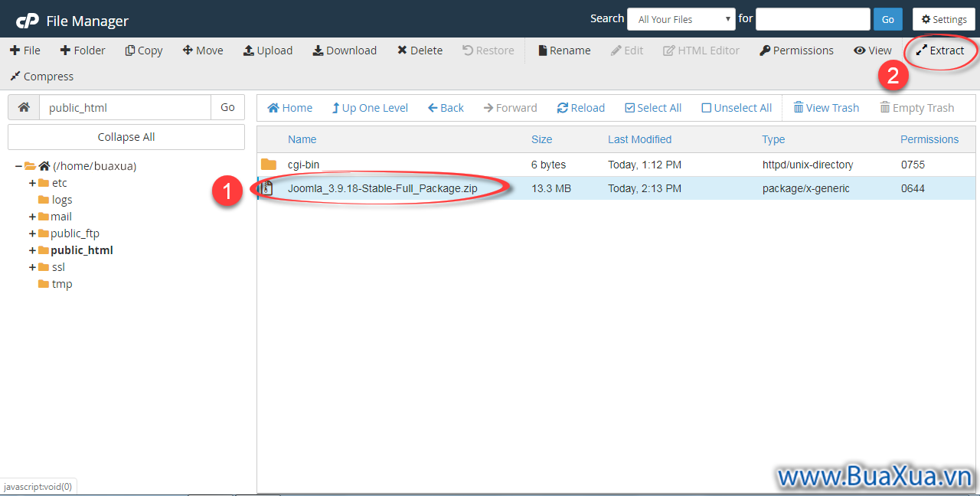Sort files by Name column

coord(302,139)
